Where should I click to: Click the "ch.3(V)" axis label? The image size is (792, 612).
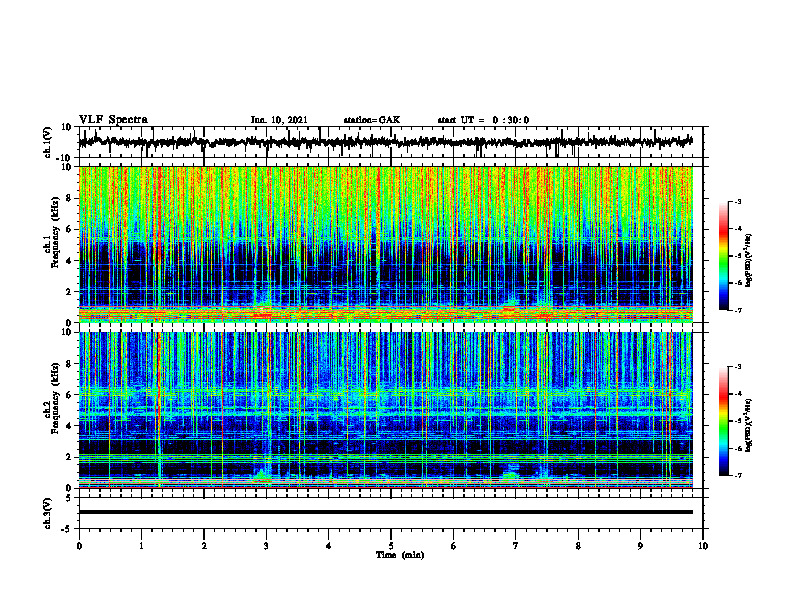[x=48, y=513]
